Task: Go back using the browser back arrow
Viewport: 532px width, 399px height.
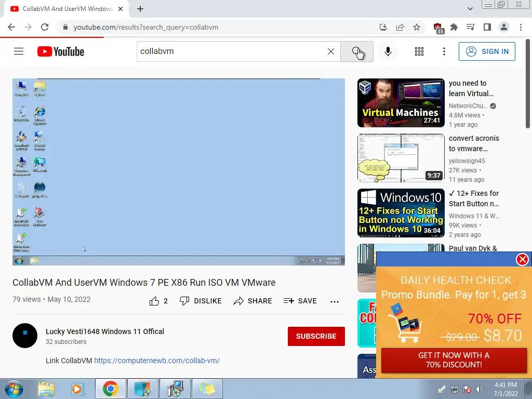Action: coord(11,27)
